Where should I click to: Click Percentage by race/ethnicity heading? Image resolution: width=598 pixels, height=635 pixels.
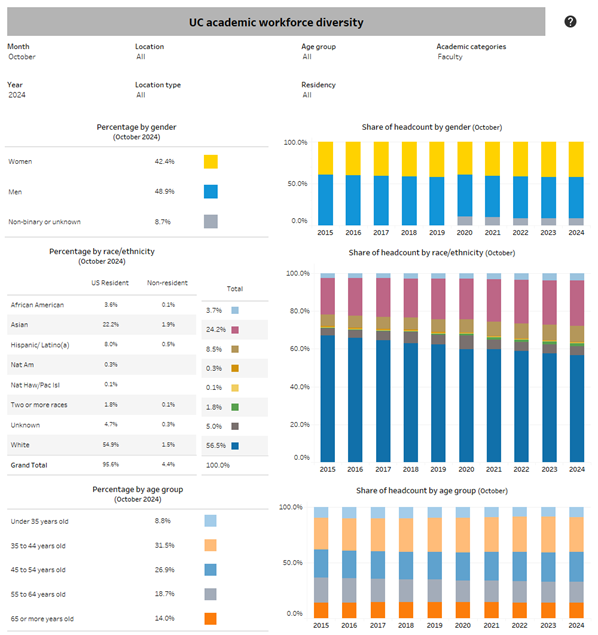[102, 251]
